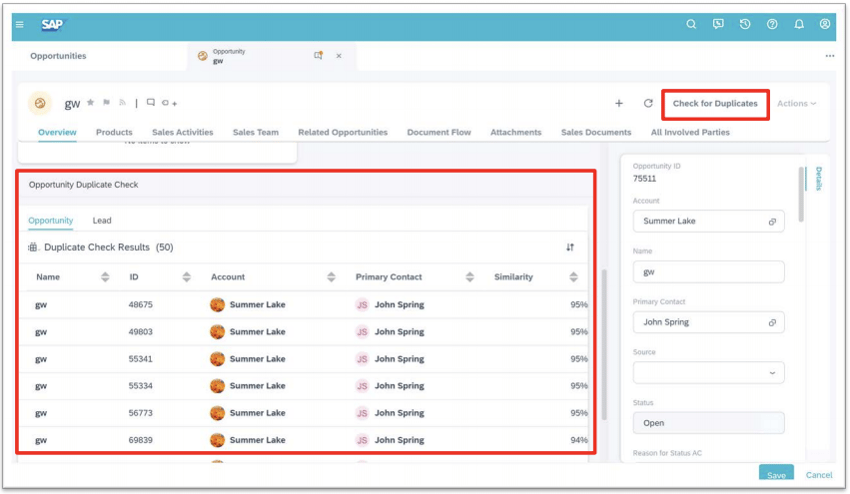Click the details panel vertical scrollbar
The width and height of the screenshot is (850, 494).
pos(801,195)
